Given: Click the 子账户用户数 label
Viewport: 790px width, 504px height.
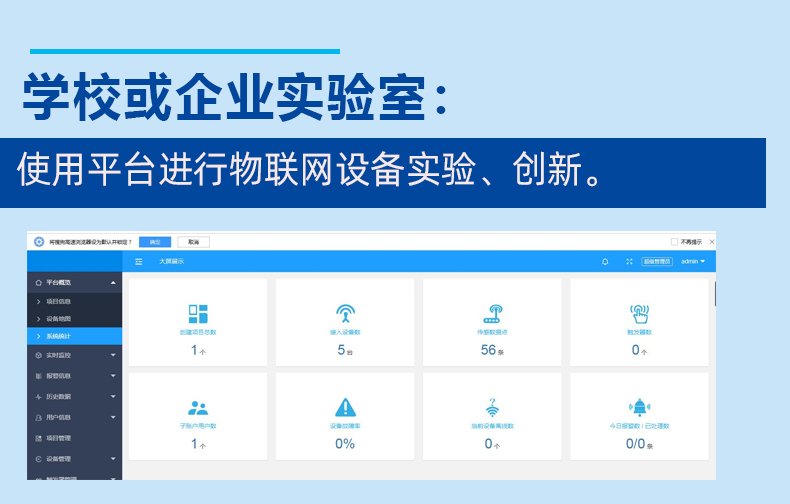Looking at the screenshot, I should tap(198, 426).
